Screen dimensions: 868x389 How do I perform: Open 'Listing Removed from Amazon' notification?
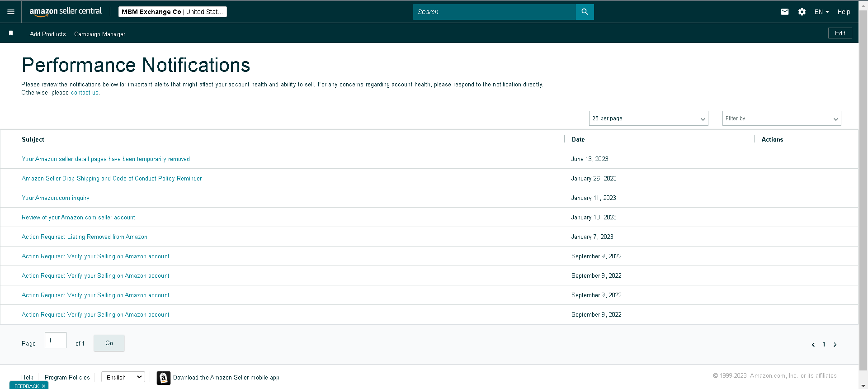click(85, 237)
